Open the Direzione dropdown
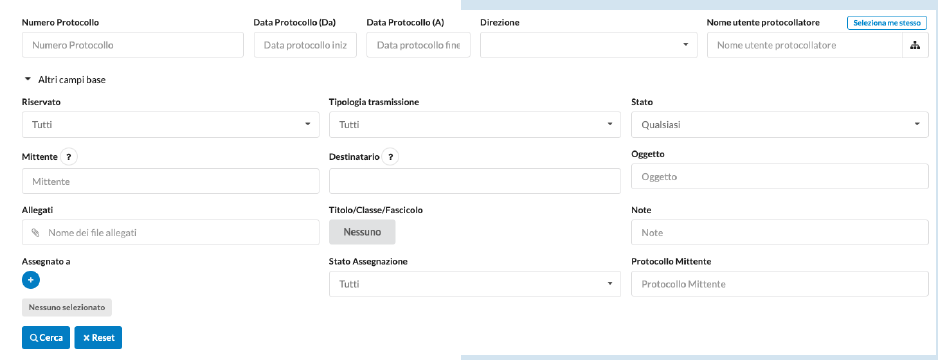This screenshot has width=938, height=360. click(x=589, y=45)
